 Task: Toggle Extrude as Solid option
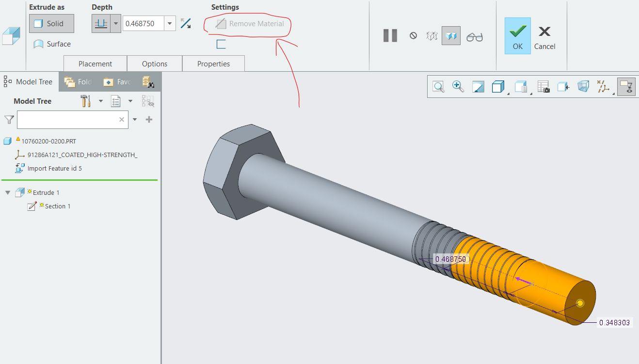(x=51, y=23)
